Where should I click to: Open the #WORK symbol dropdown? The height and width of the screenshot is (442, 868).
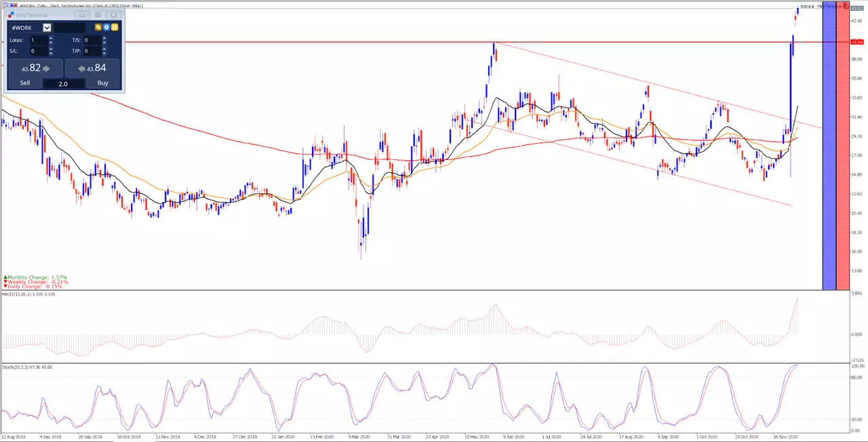47,28
